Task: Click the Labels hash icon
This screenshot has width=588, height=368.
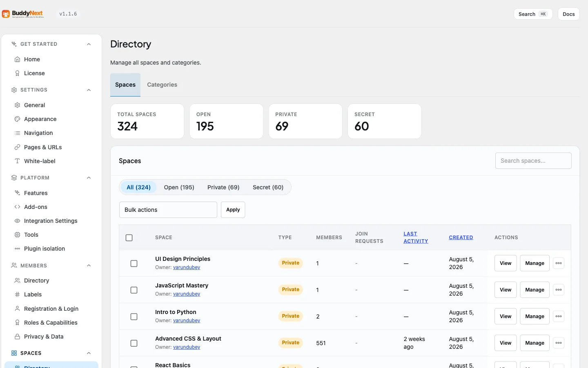Action: coord(17,294)
